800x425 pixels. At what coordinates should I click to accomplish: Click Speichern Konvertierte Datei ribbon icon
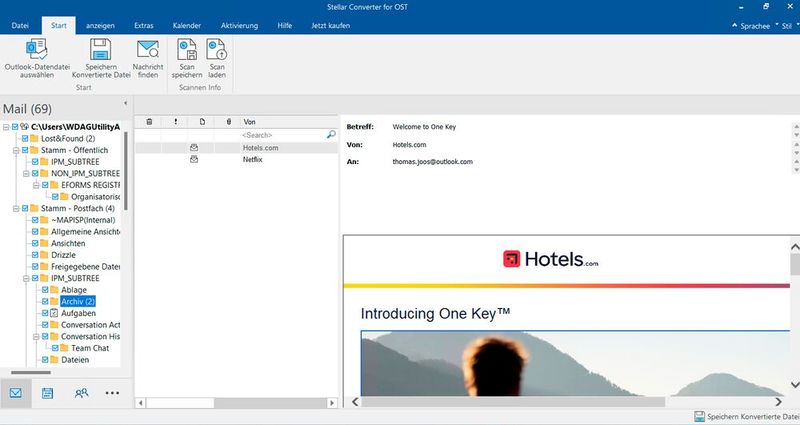pyautogui.click(x=100, y=49)
